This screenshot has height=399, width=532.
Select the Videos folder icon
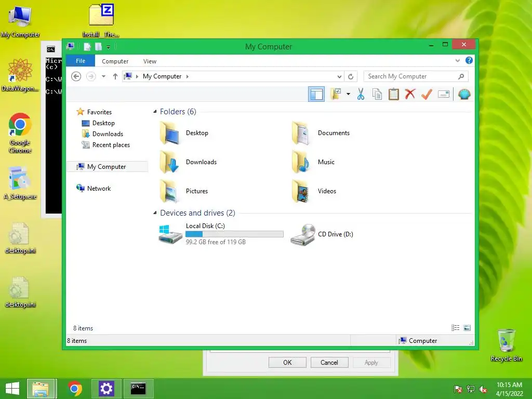click(x=301, y=191)
